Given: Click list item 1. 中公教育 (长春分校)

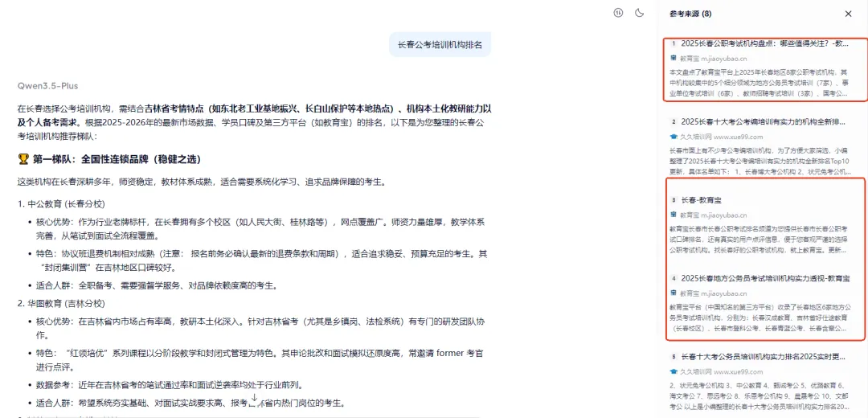Looking at the screenshot, I should pos(61,203).
